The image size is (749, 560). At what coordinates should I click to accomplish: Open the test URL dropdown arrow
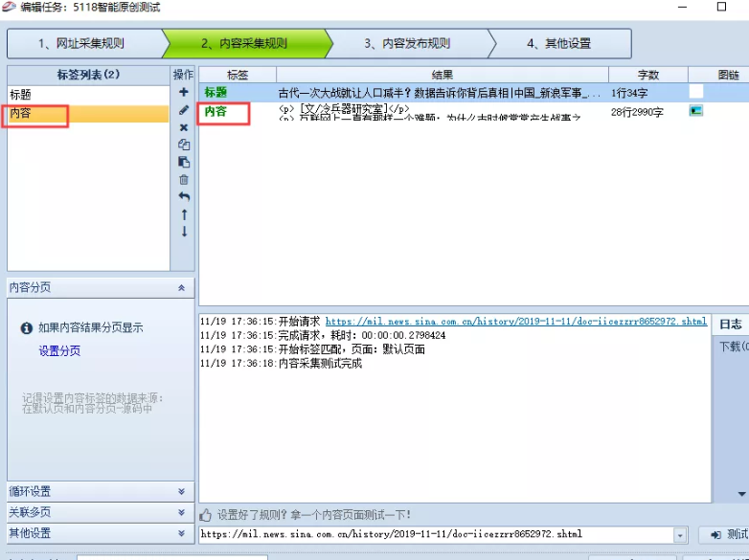click(x=680, y=534)
